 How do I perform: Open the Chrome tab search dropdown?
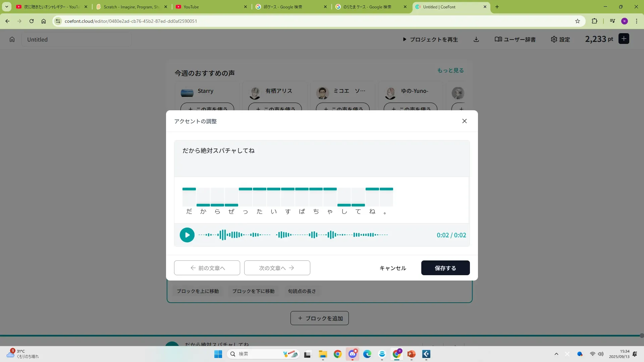coord(6,7)
